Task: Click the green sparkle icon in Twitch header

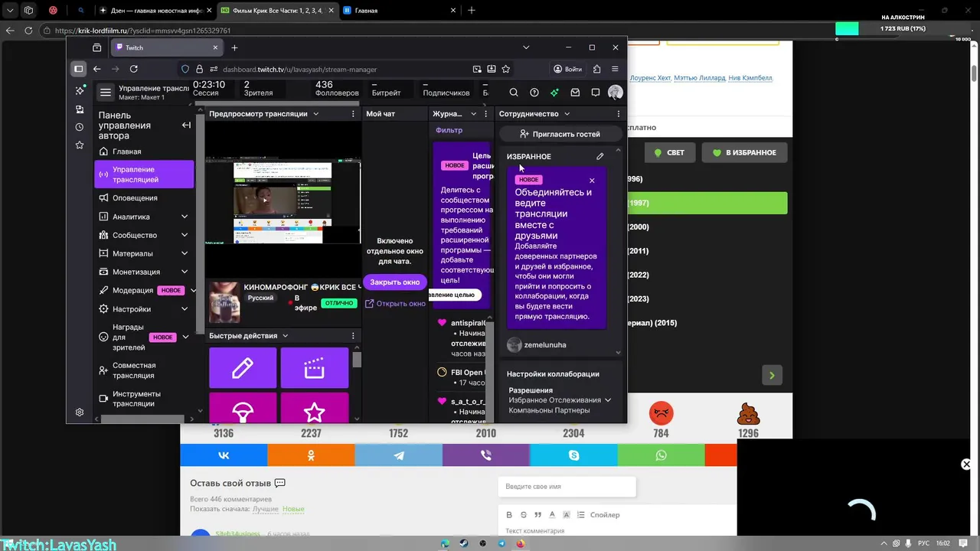Action: pyautogui.click(x=555, y=93)
